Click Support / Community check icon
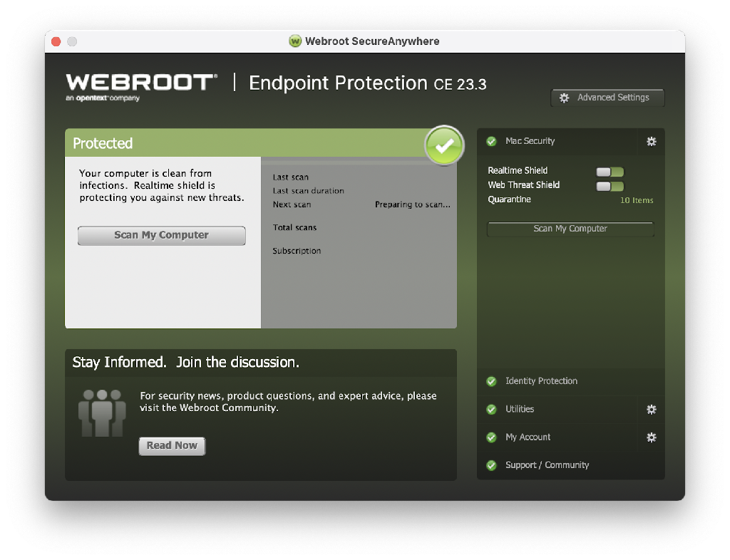730x560 pixels. 492,465
